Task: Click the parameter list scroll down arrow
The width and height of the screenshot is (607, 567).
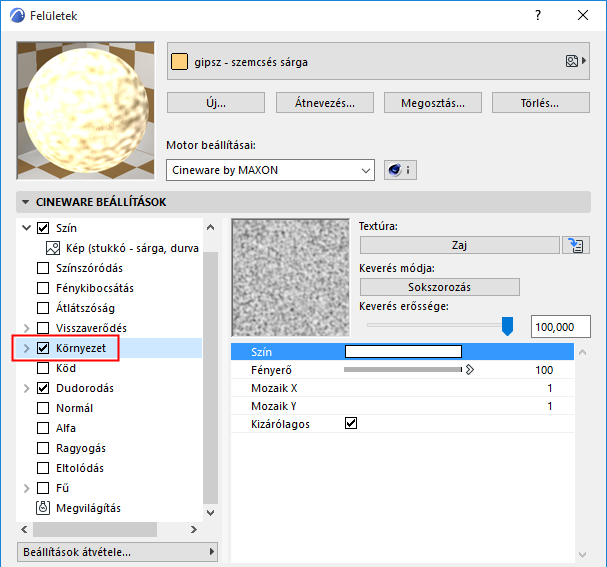Action: (x=582, y=555)
